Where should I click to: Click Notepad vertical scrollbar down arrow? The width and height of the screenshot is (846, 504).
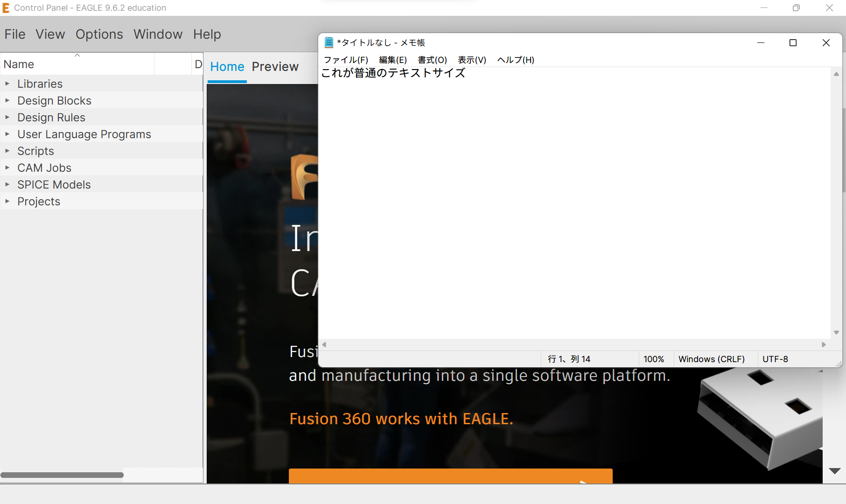(x=836, y=333)
